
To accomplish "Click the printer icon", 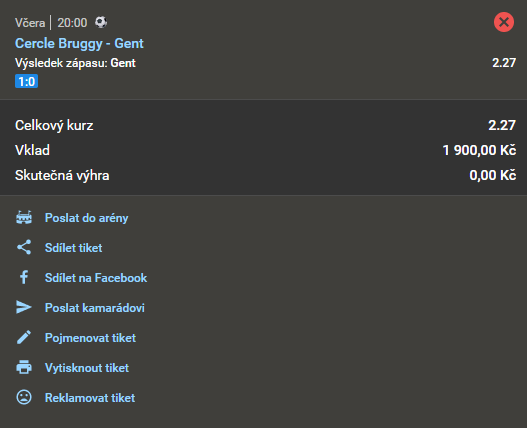I will pyautogui.click(x=24, y=367).
